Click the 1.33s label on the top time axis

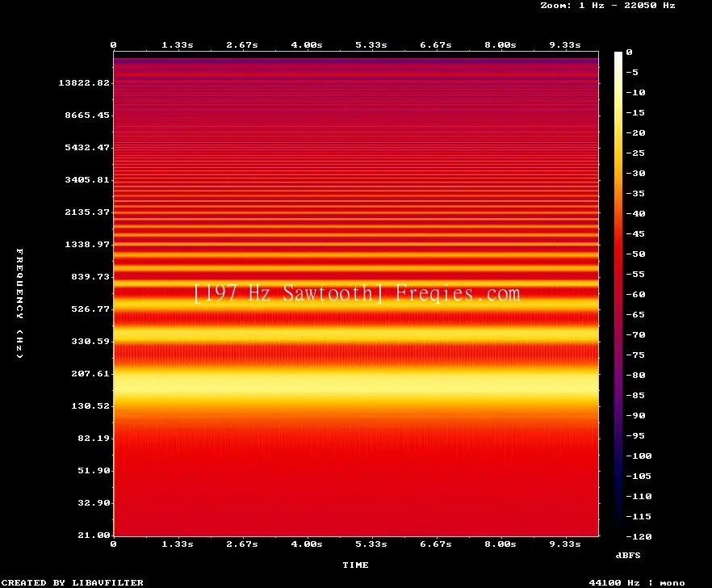178,45
